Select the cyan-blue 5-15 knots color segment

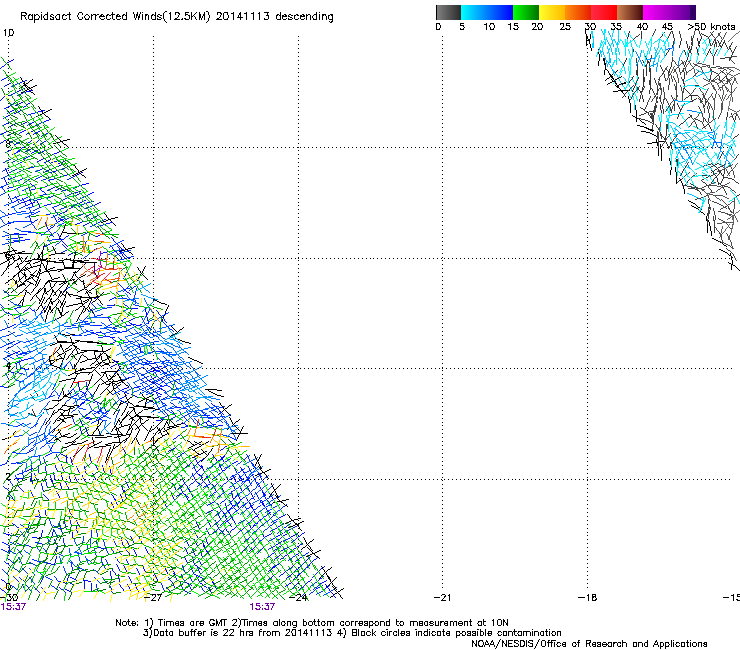(x=487, y=12)
